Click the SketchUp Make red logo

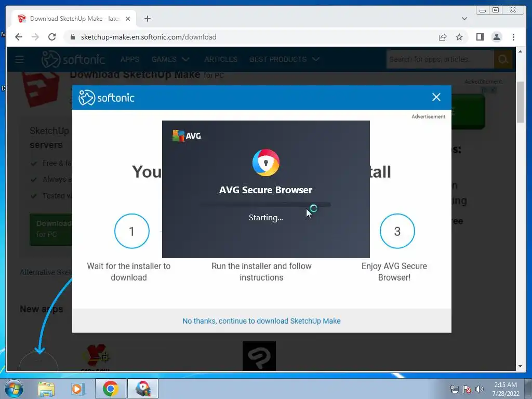(41, 89)
